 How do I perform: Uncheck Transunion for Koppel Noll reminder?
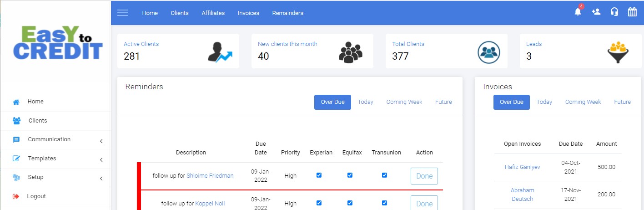[384, 203]
